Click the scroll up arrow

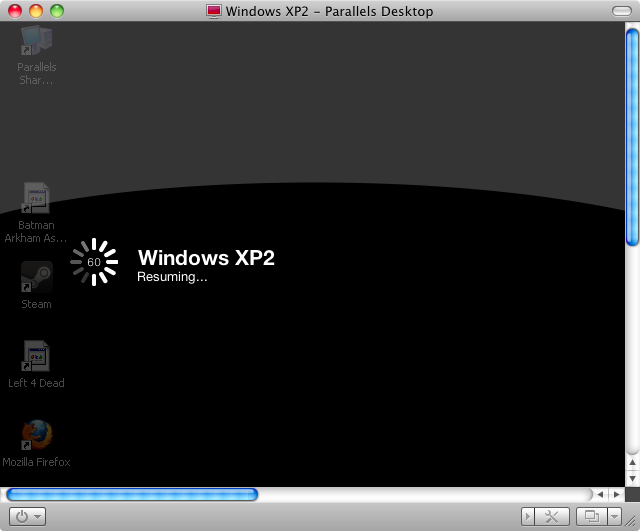pos(632,462)
